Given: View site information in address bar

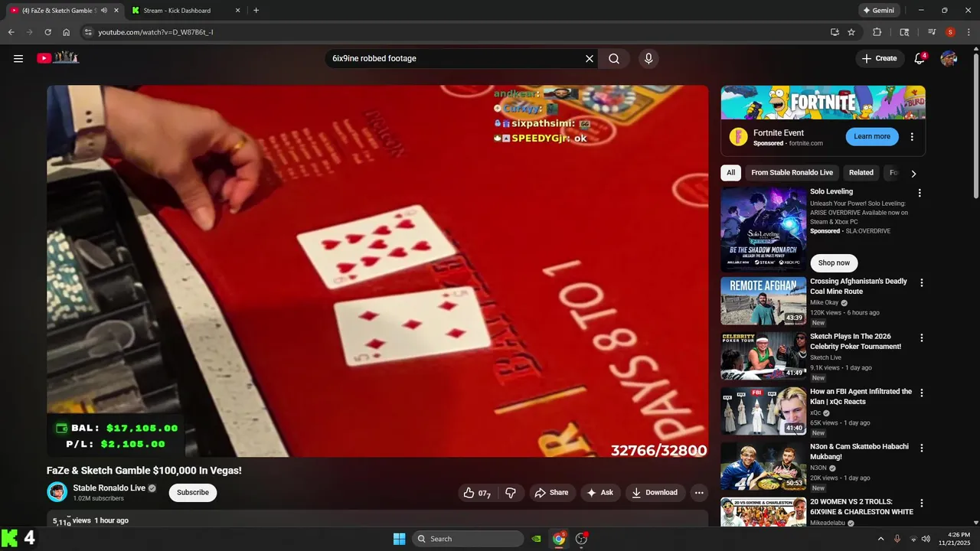Looking at the screenshot, I should tap(88, 32).
